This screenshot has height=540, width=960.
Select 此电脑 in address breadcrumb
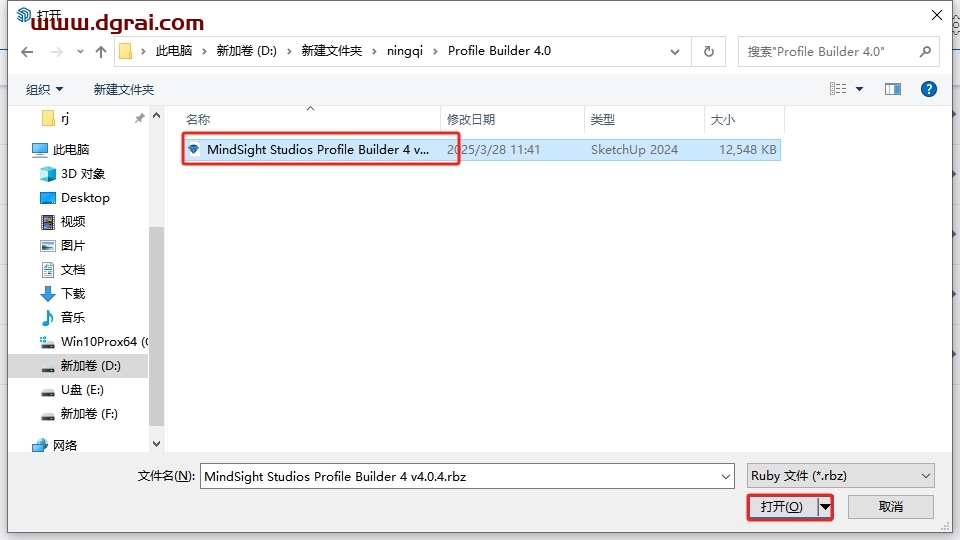pos(174,51)
